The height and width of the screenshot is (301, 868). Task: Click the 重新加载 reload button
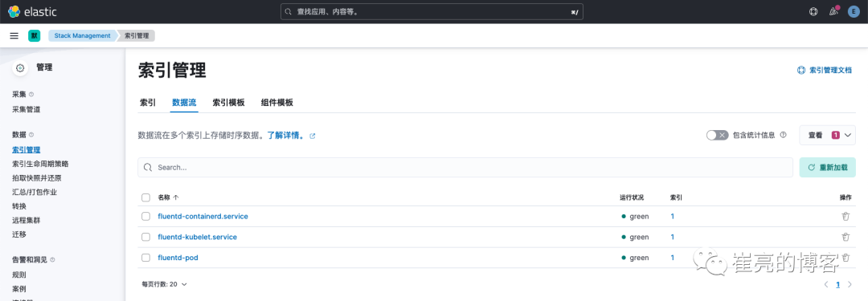click(x=828, y=167)
